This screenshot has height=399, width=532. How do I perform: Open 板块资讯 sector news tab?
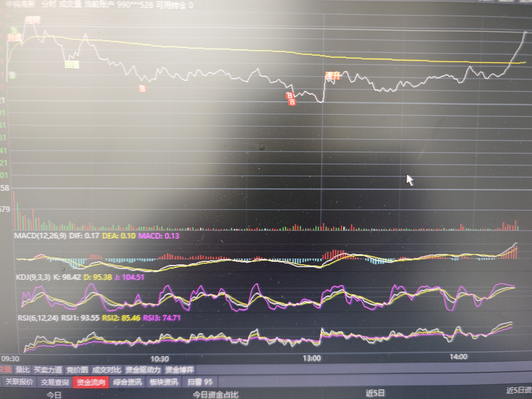tap(164, 382)
